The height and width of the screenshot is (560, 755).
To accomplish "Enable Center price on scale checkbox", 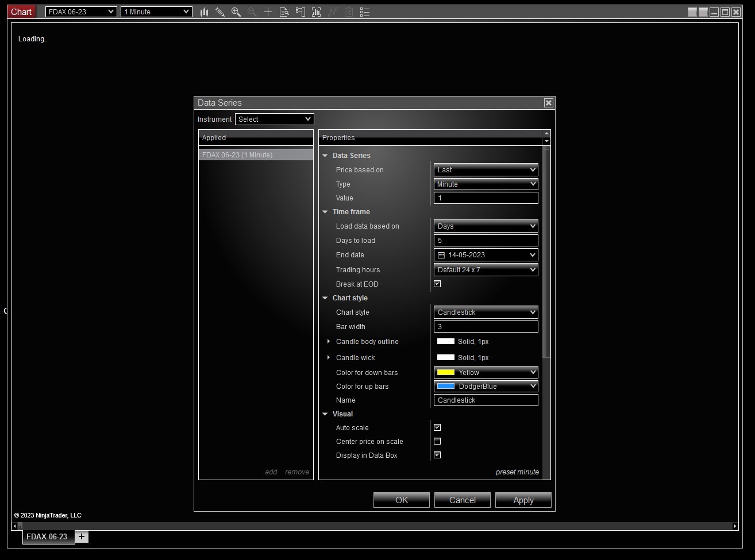I will pos(437,441).
